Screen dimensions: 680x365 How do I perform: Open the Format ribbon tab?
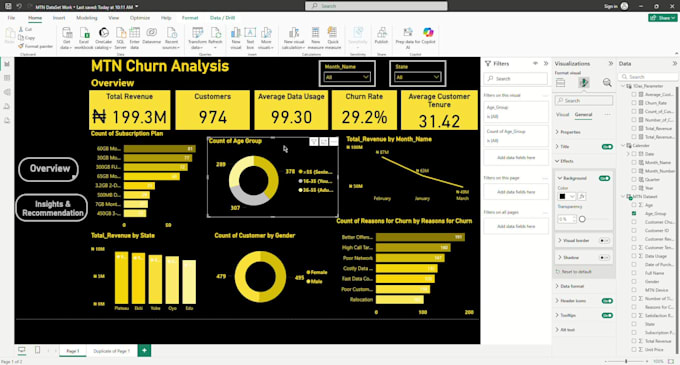(x=190, y=18)
